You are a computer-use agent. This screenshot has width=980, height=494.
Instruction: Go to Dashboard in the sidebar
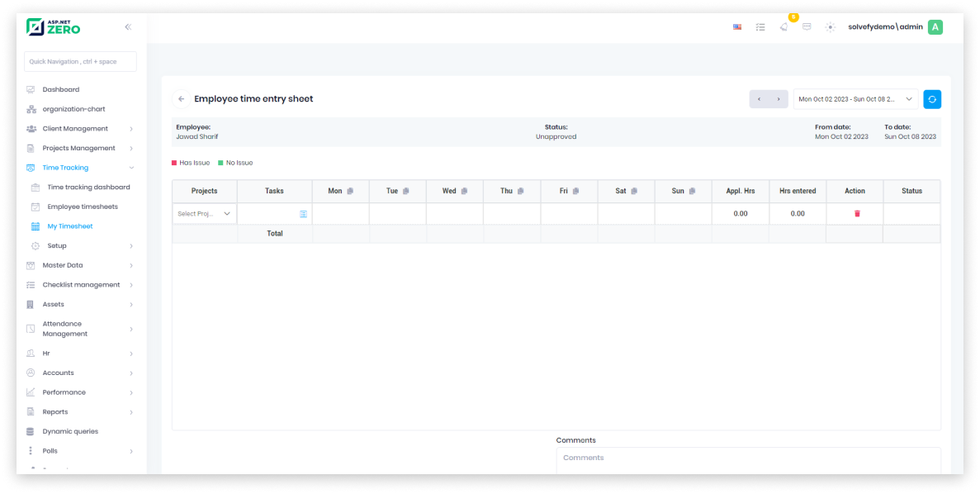[61, 89]
